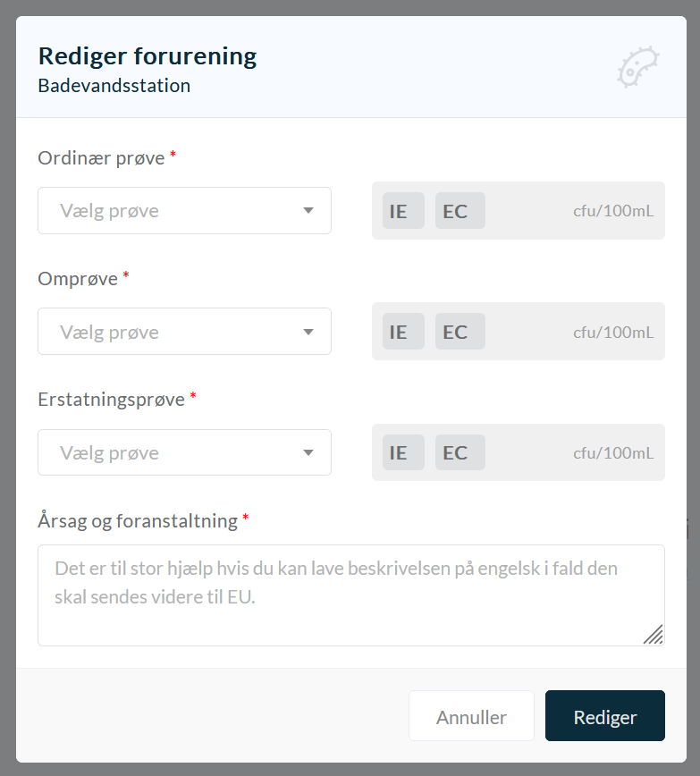
Task: Click the bacteria icon in the dialog header
Action: pyautogui.click(x=638, y=67)
